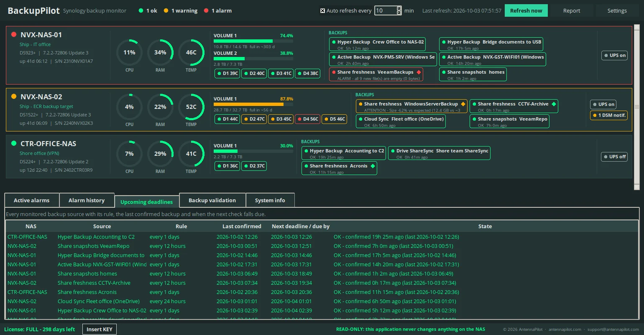Viewport: 644px width, 335px height.
Task: Click the red diamond on VeeamBackups share freshness
Action: click(x=419, y=72)
